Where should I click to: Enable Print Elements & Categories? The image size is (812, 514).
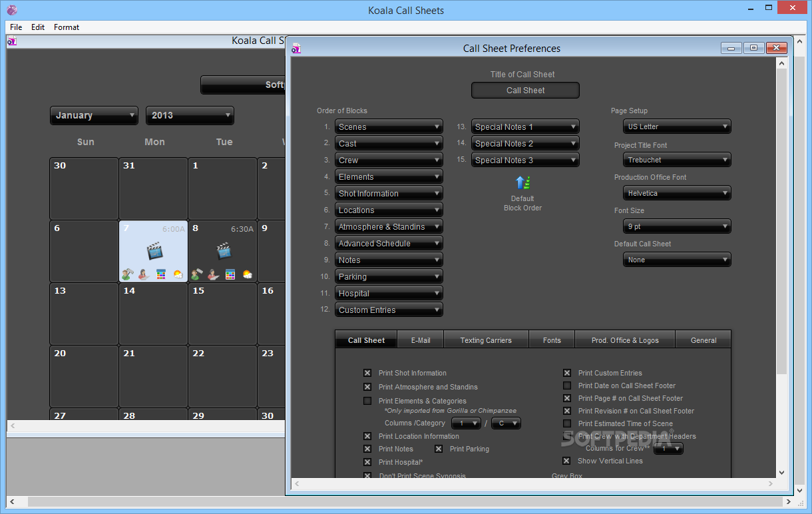367,401
